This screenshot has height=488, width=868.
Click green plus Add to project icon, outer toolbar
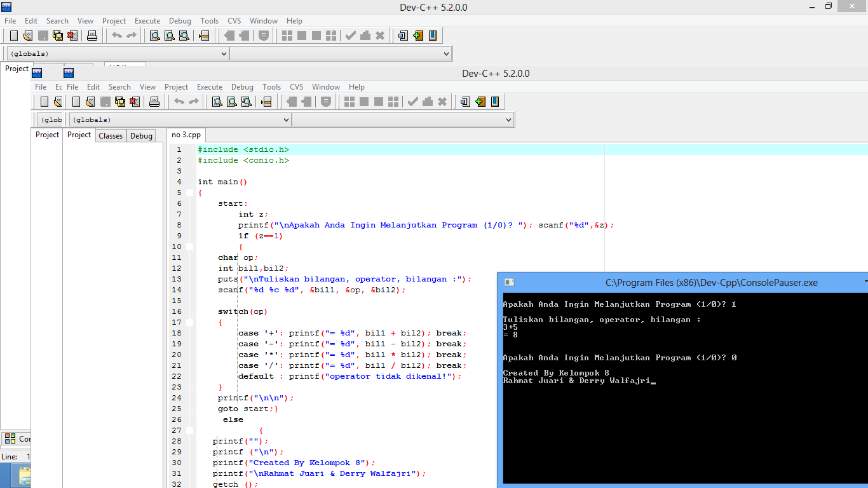[x=417, y=36]
